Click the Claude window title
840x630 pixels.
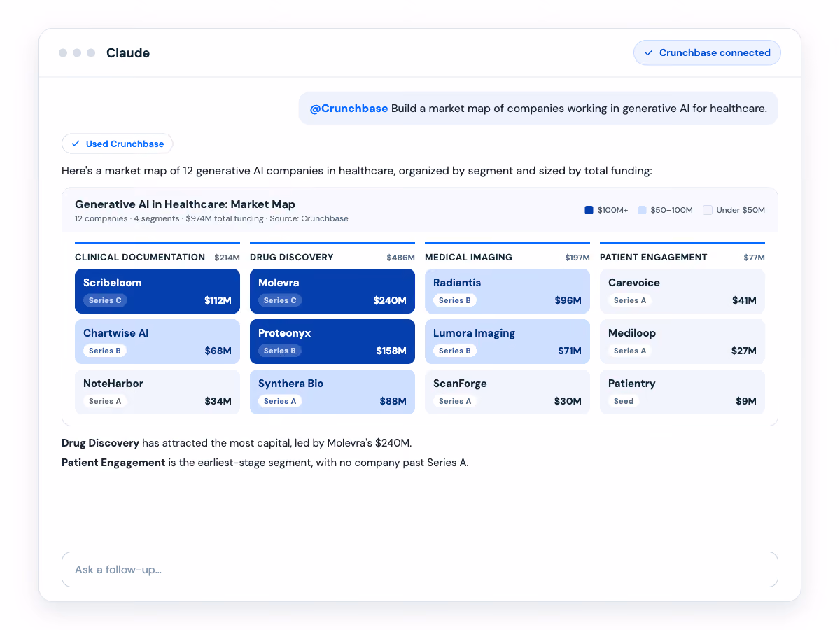click(128, 53)
